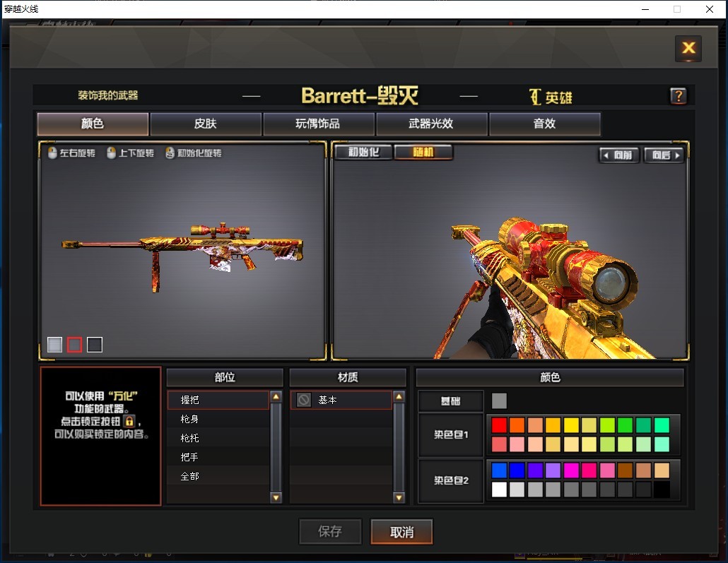Click the 英雄 grade label

[551, 97]
